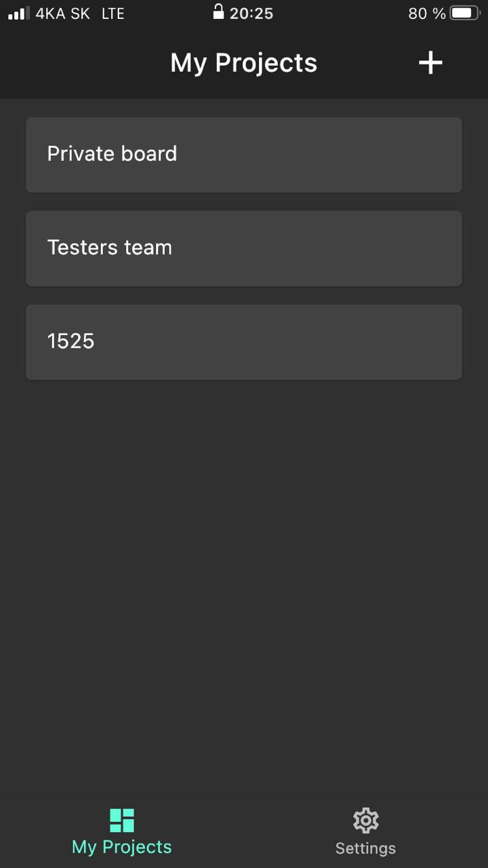Open the Testers team project
Image resolution: width=488 pixels, height=868 pixels.
pyautogui.click(x=244, y=248)
